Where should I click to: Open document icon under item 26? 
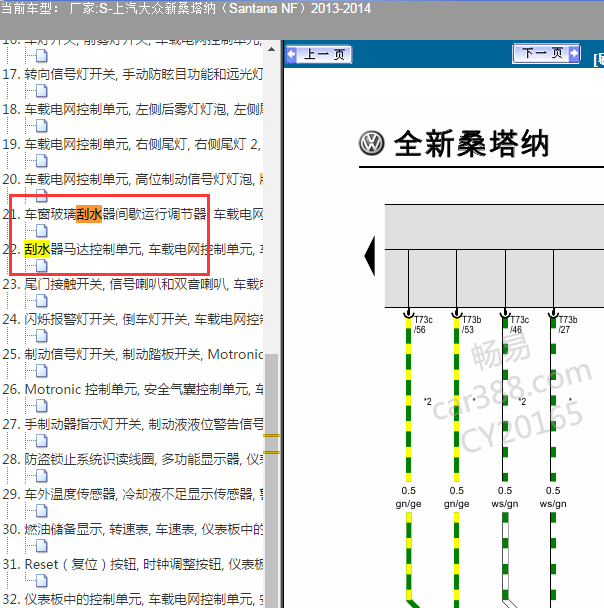click(x=41, y=406)
